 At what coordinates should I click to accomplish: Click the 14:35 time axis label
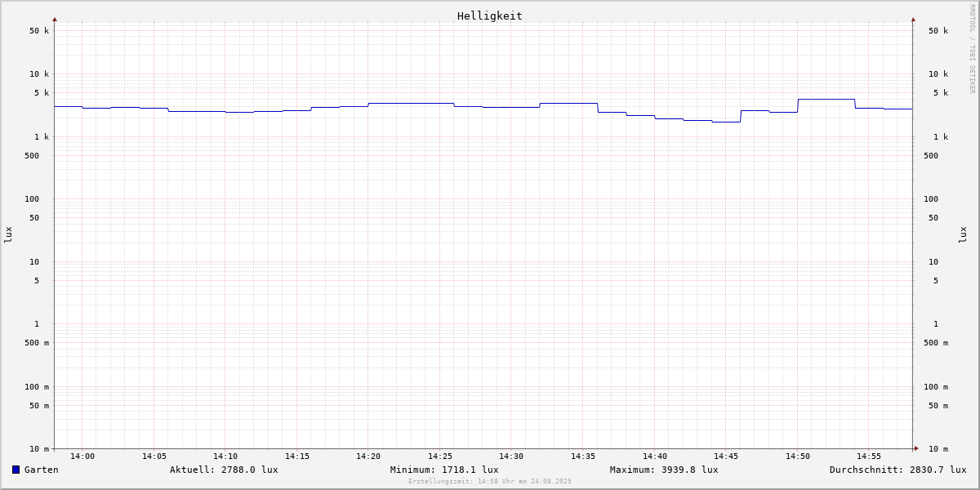click(583, 457)
